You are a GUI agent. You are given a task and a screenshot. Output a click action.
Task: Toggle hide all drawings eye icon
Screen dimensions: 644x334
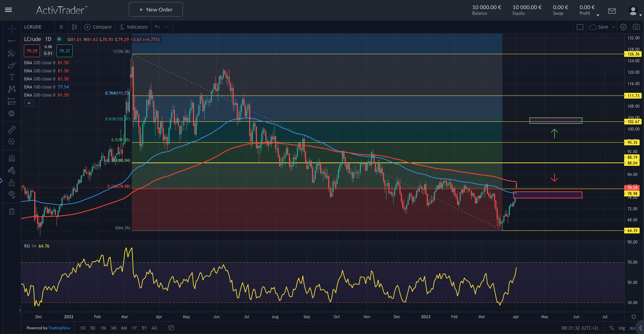12,194
